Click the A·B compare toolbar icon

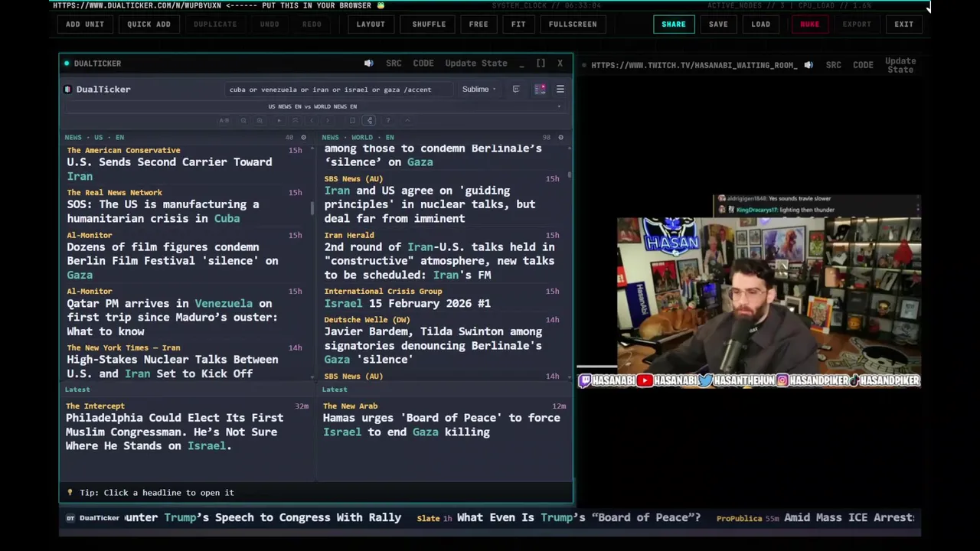click(224, 120)
